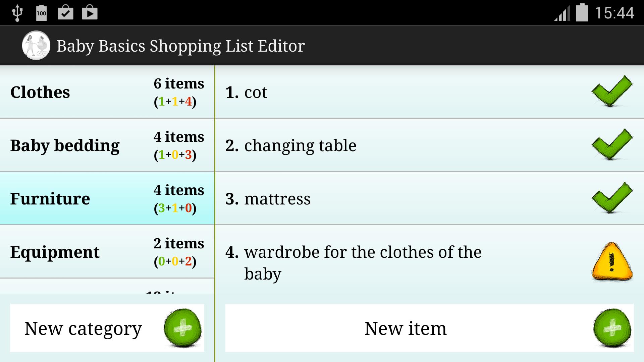Tap the green plus icon for New category
644x362 pixels.
click(183, 328)
